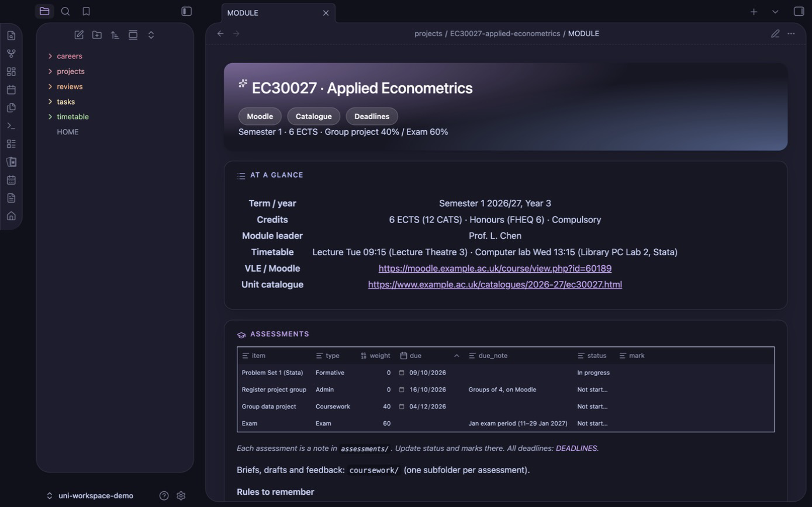Screen dimensions: 812x507
Task: Expand the projects folder
Action: pos(70,71)
